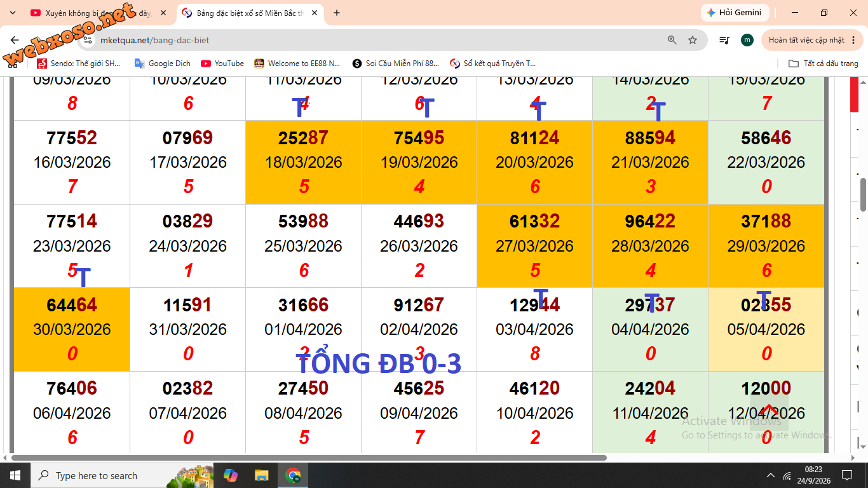Click the date 09/04/2026

click(419, 413)
